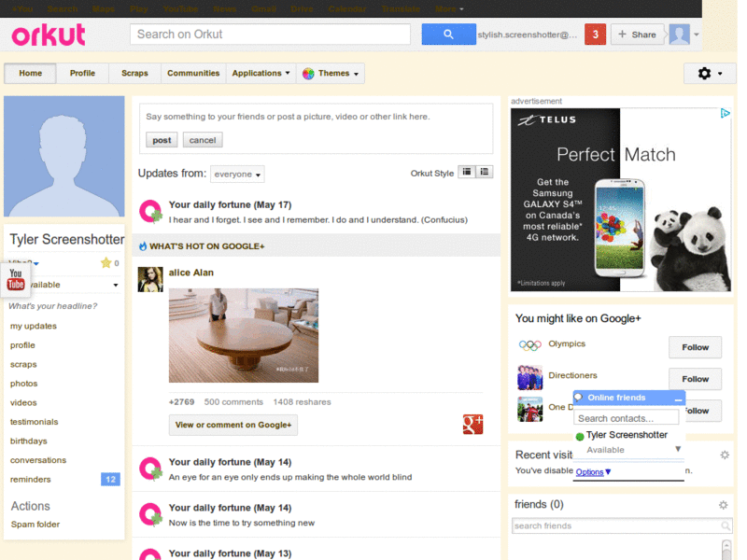Image resolution: width=747 pixels, height=560 pixels.
Task: Open the friends section gear settings
Action: coord(723,505)
